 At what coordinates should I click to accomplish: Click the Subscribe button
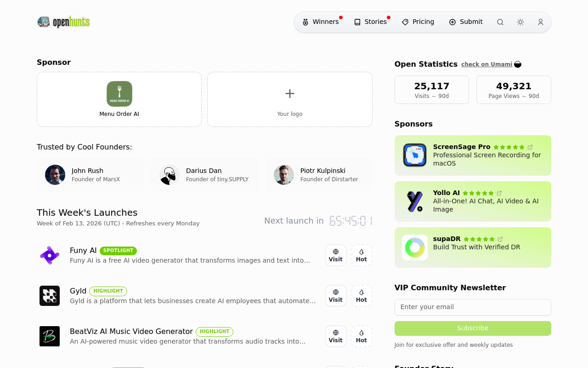coord(473,328)
